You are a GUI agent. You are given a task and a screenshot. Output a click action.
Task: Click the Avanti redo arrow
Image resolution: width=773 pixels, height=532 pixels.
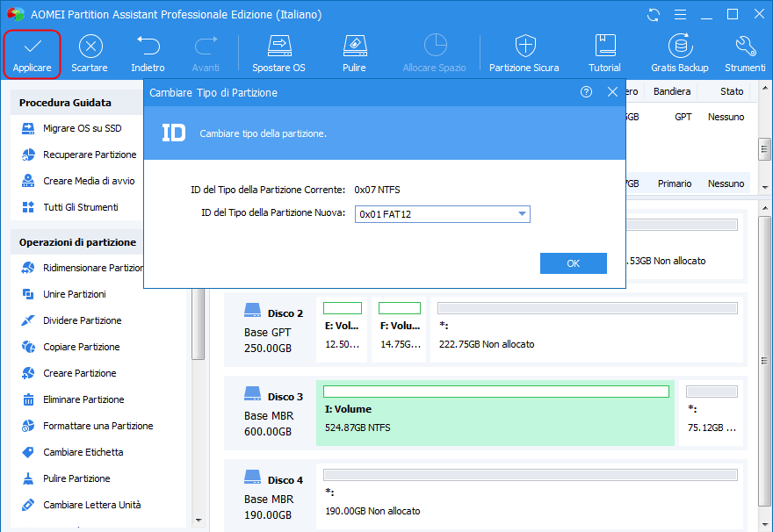pyautogui.click(x=206, y=46)
